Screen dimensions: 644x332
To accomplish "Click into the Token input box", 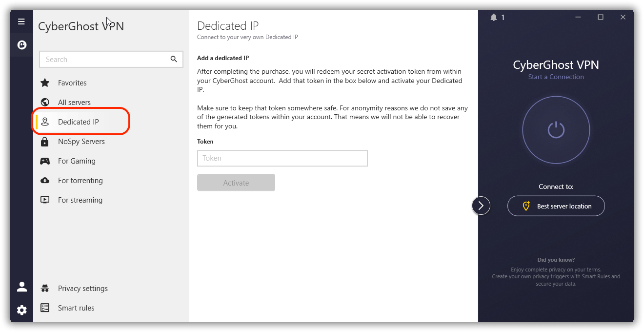I will [x=282, y=158].
